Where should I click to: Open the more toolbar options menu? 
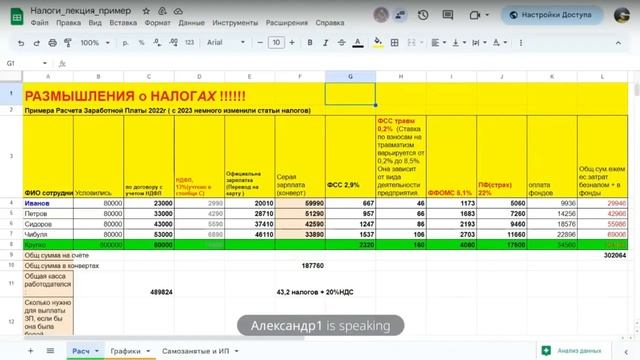(x=521, y=43)
